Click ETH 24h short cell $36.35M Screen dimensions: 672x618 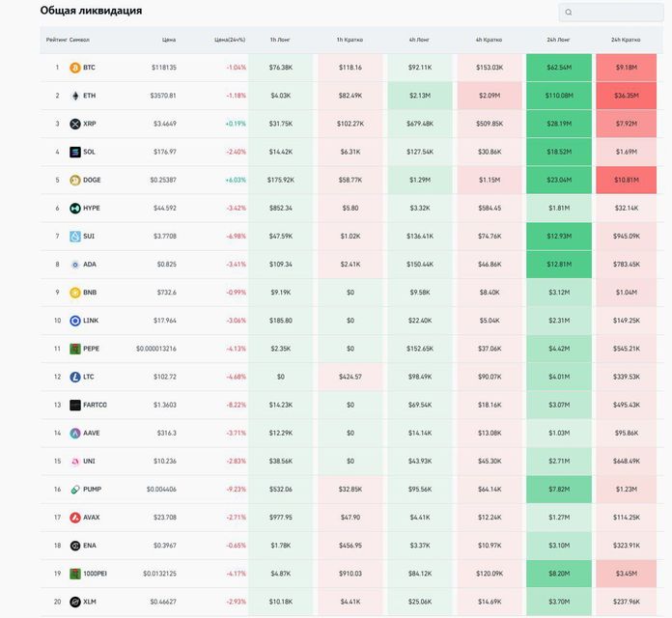(627, 96)
